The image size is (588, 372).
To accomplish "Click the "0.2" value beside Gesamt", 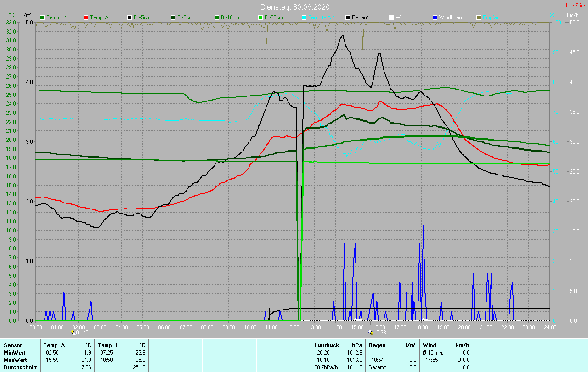I will tap(413, 367).
